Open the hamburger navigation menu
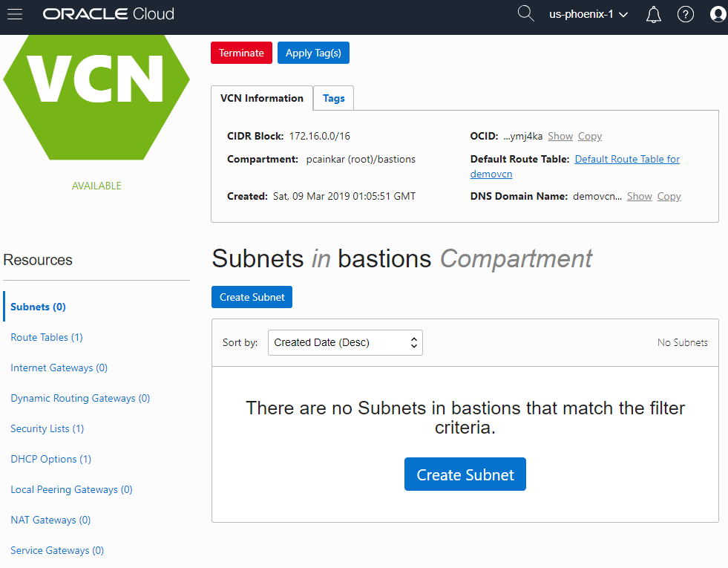Image resolution: width=728 pixels, height=568 pixels. [x=15, y=14]
